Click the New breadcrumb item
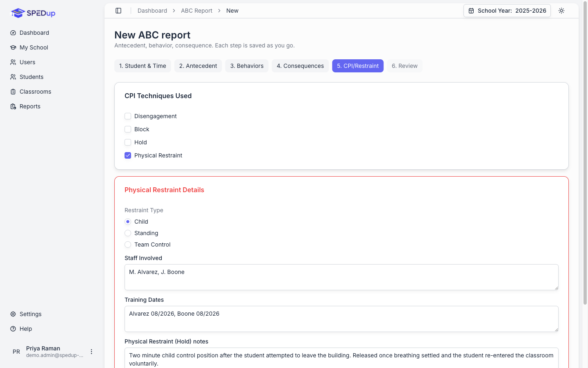Image resolution: width=588 pixels, height=368 pixels. coord(232,11)
